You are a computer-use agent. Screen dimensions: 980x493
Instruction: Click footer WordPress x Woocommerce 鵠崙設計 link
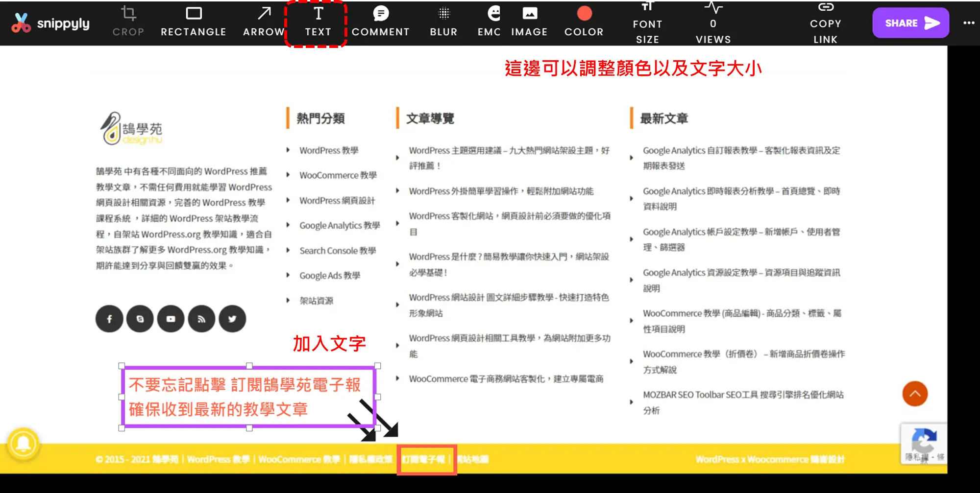click(x=770, y=459)
